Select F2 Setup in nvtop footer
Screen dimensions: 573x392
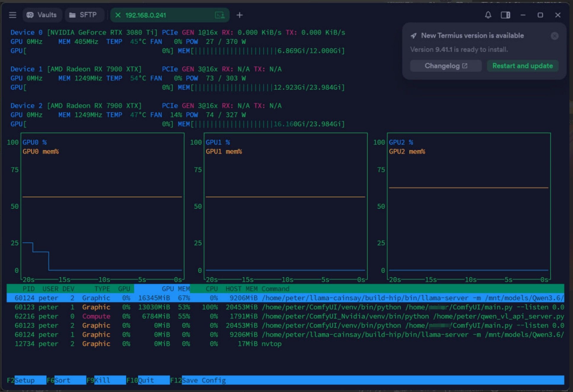tap(26, 380)
